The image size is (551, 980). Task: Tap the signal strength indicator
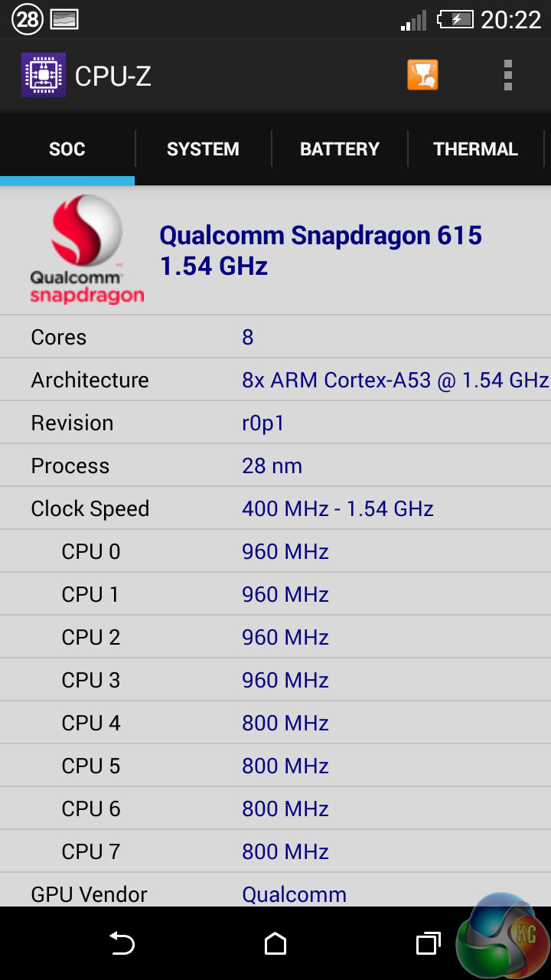click(413, 21)
